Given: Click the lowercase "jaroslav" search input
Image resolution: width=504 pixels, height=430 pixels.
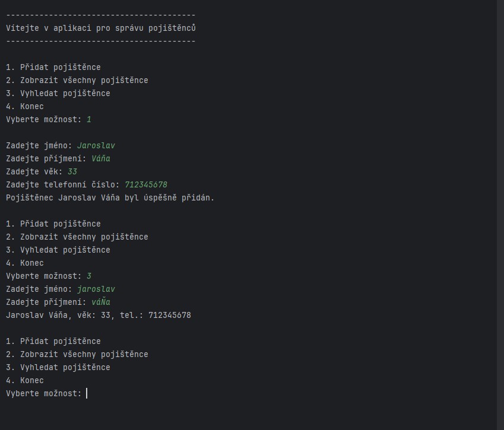Looking at the screenshot, I should click(x=96, y=289).
